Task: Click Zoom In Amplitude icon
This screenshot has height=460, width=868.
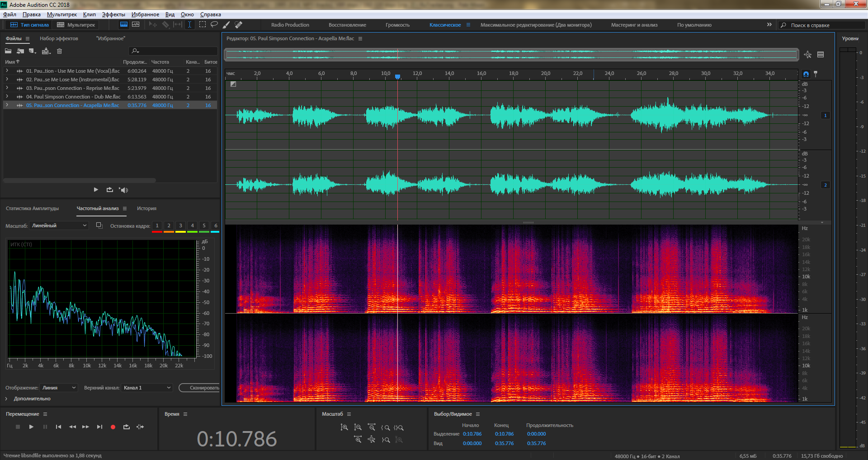Action: [x=344, y=427]
